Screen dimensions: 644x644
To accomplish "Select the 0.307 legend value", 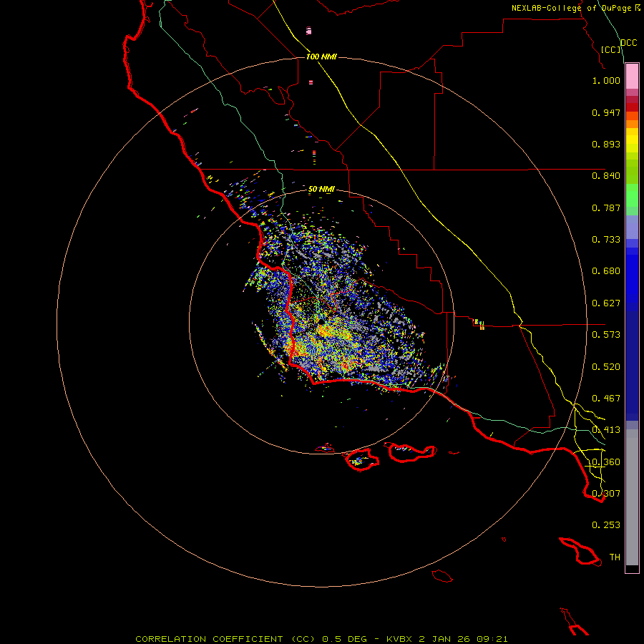I will click(606, 494).
